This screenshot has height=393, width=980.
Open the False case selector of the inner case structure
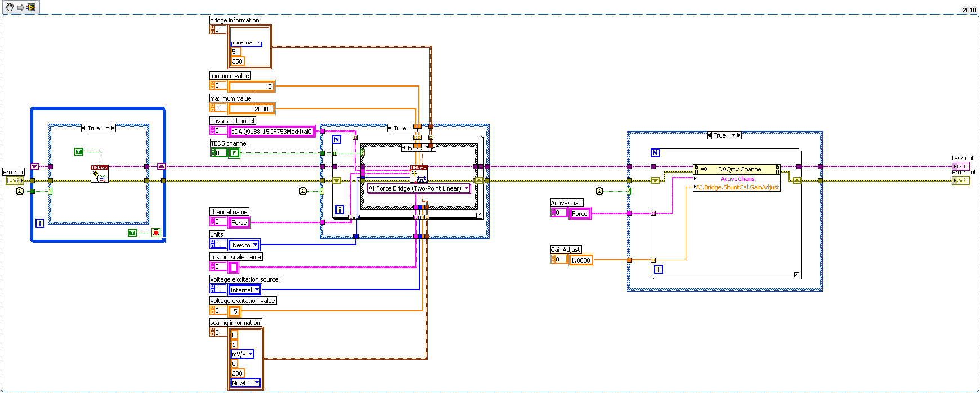[418, 147]
